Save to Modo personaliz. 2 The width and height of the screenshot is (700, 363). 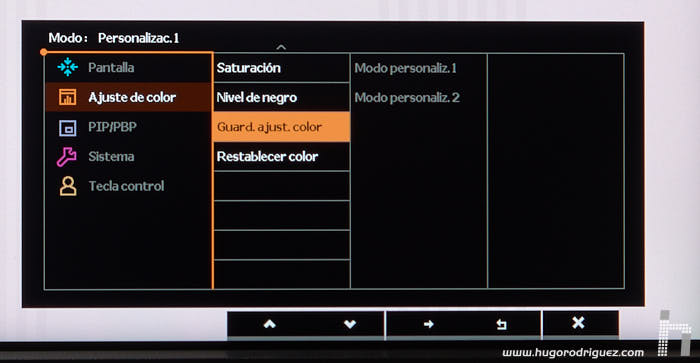click(x=407, y=97)
